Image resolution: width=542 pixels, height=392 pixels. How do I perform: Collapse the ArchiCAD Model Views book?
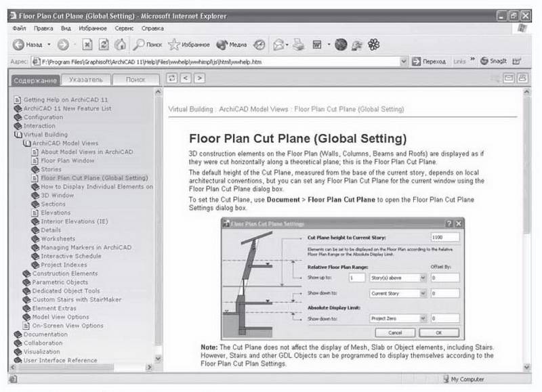pos(65,143)
